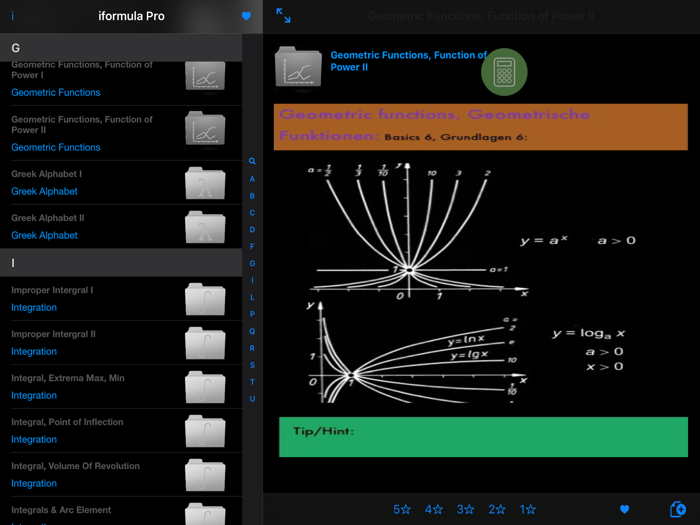Rate formula 1 star
This screenshot has height=525, width=700.
tap(527, 509)
